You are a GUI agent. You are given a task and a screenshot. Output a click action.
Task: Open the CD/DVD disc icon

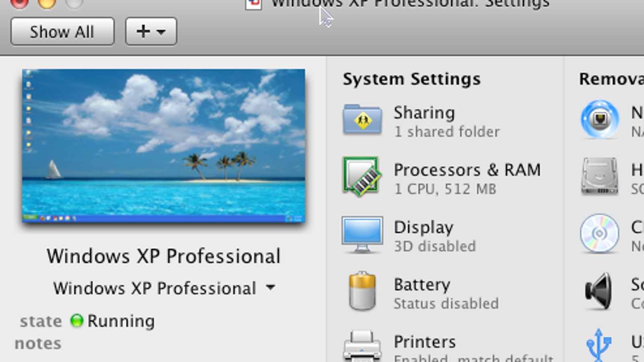coord(600,233)
